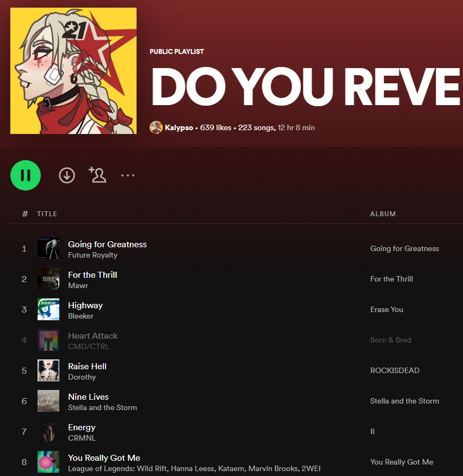Screen dimensions: 463x476
Task: Open the artist Marvin Brooks
Action: coord(273,469)
